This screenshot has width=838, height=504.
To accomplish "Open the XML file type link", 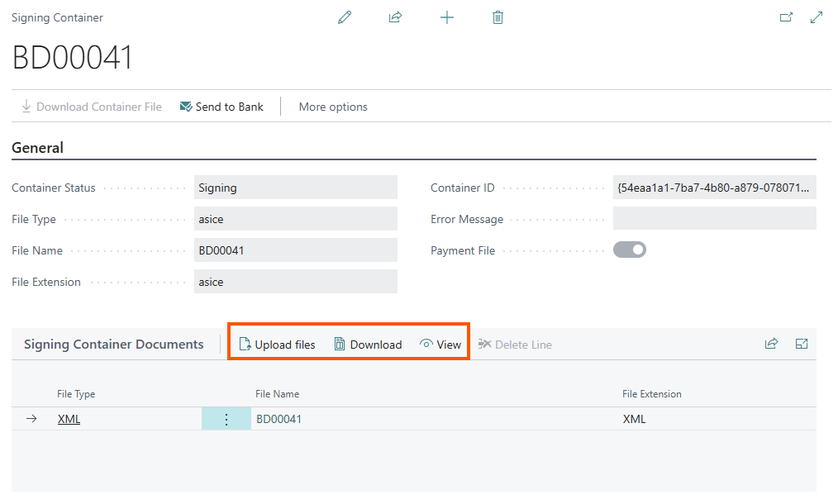I will click(x=69, y=419).
